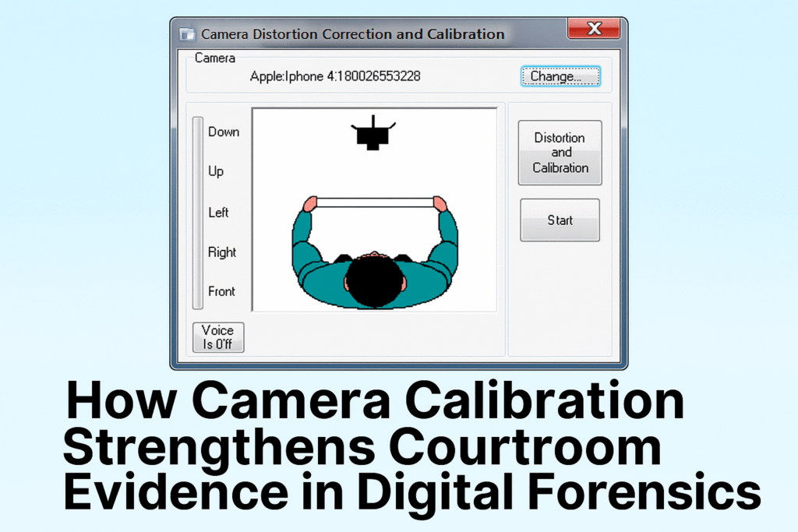Click the black camera icon in the preview
The height and width of the screenshot is (532, 798).
click(373, 135)
